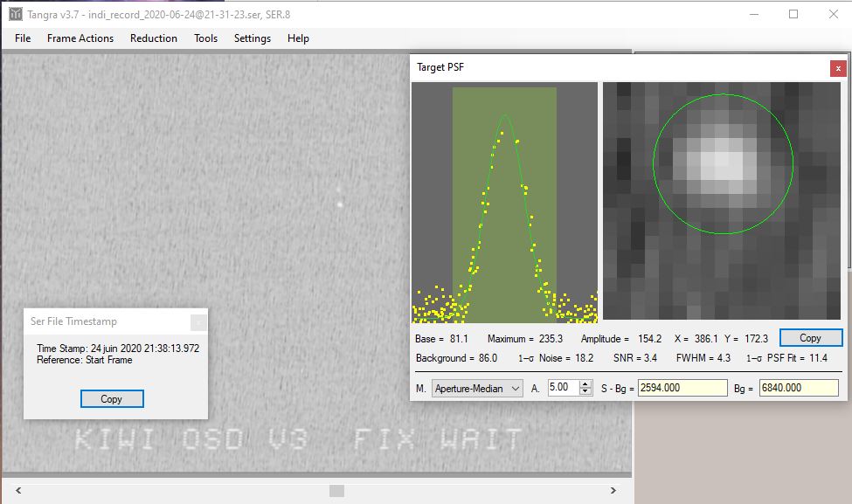This screenshot has width=852, height=504.
Task: Select the bright star in the video frame
Action: click(x=340, y=204)
